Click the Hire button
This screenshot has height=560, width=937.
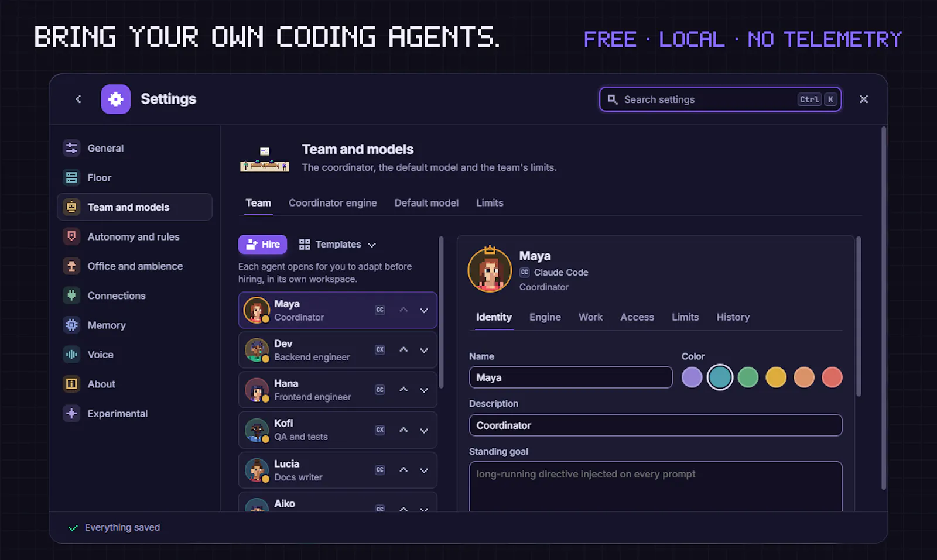[x=262, y=245]
